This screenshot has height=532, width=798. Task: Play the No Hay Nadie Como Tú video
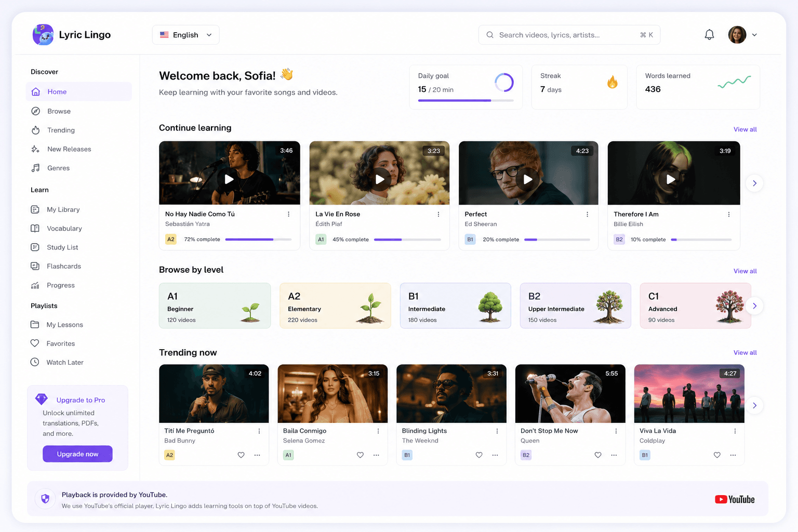(x=229, y=179)
